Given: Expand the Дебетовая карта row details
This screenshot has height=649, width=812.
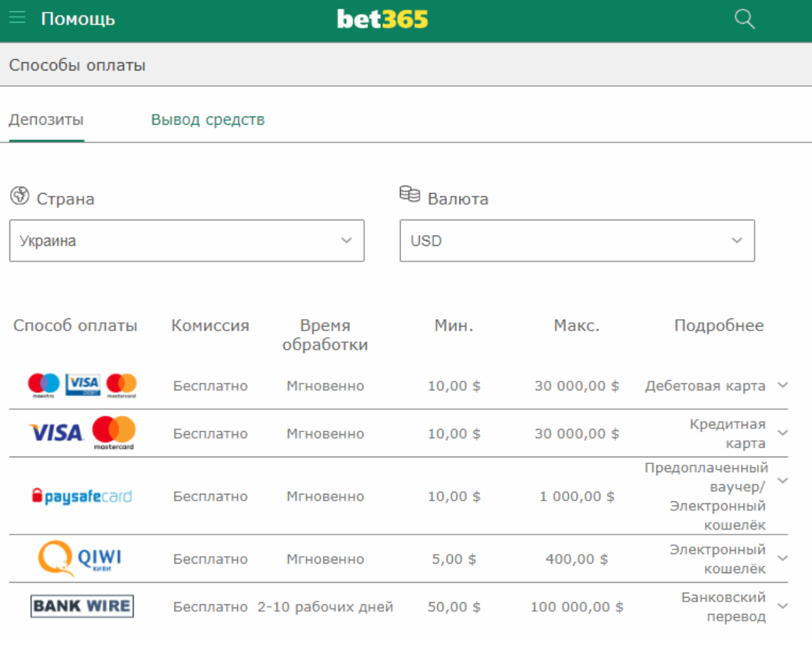Looking at the screenshot, I should [x=783, y=385].
